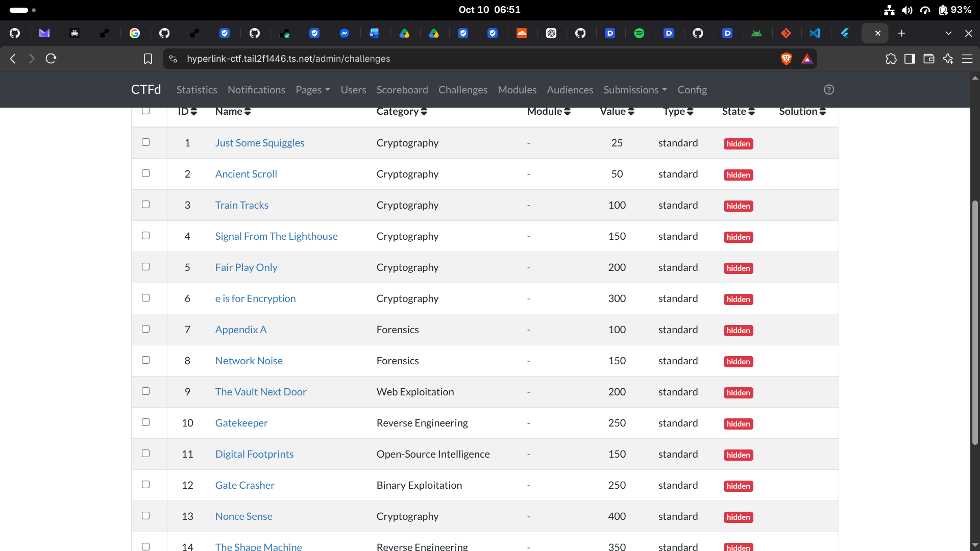Click the page vertical scrollbar thumb
Image resolution: width=980 pixels, height=551 pixels.
(x=975, y=322)
